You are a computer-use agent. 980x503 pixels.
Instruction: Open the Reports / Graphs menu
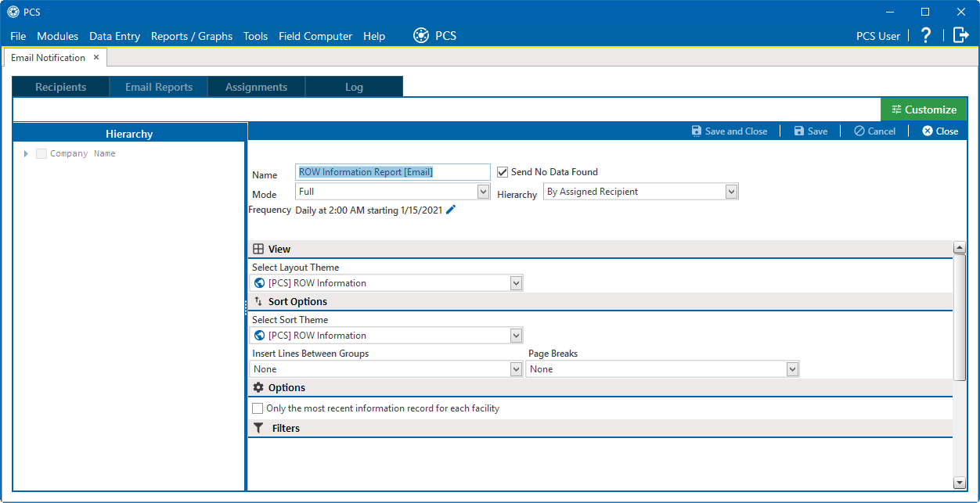[192, 36]
